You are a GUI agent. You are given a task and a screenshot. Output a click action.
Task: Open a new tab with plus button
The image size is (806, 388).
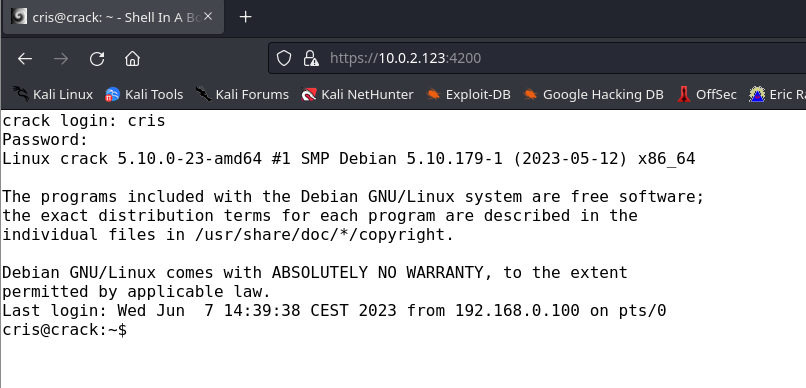coord(246,17)
